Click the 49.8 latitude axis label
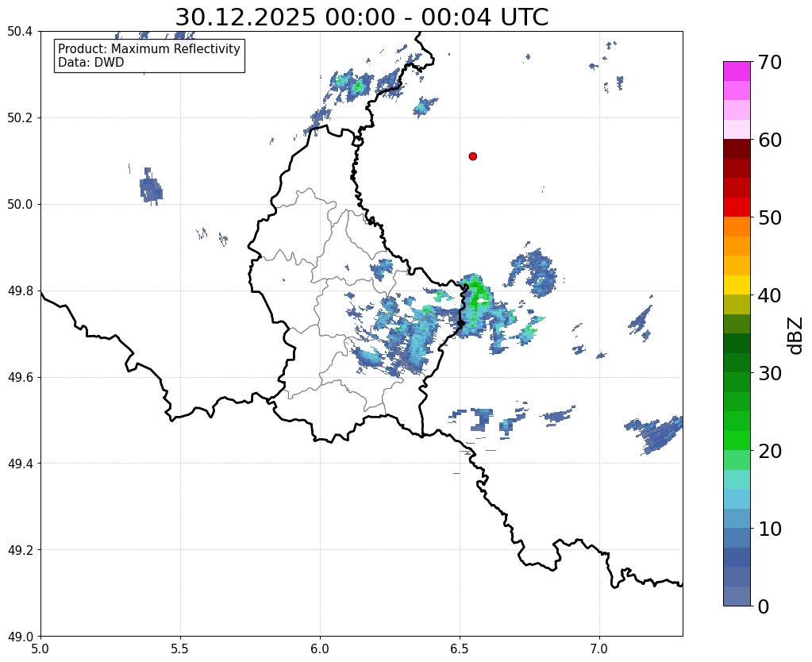Viewport: 812px width, 662px height. [x=20, y=291]
